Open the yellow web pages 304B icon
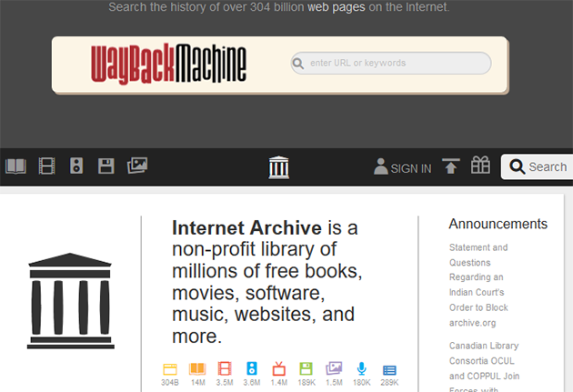The image size is (573, 392). pos(169,369)
